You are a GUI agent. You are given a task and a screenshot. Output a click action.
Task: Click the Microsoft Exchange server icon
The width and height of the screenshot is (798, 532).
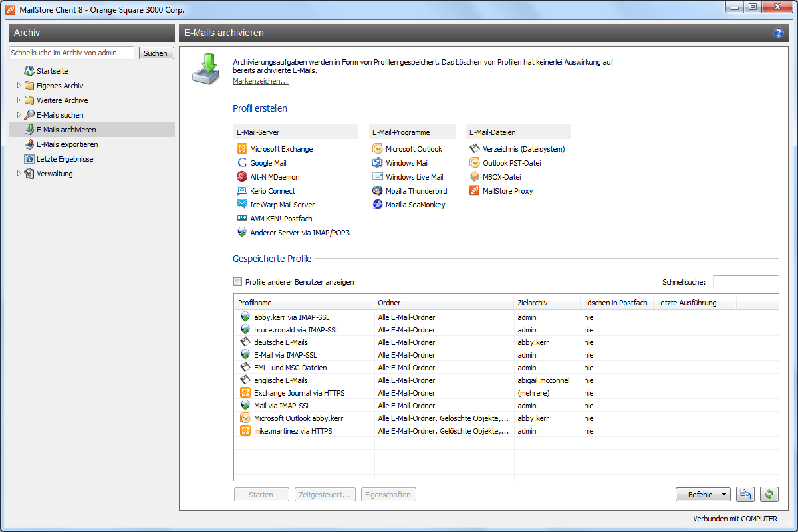(242, 149)
